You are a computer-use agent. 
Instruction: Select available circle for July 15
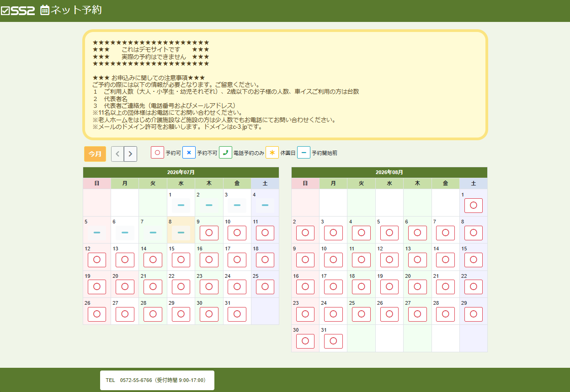pos(181,260)
